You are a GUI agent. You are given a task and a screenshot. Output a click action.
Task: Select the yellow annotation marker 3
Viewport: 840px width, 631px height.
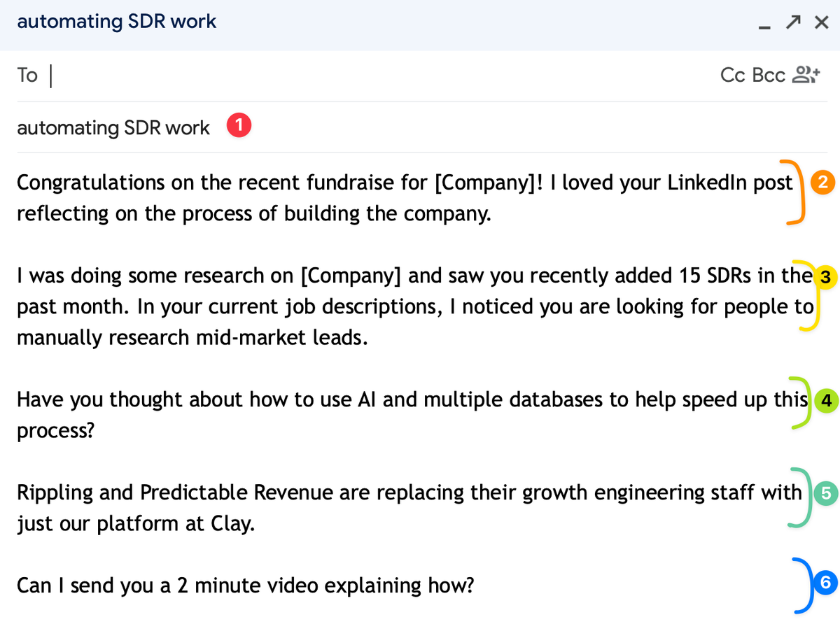pyautogui.click(x=825, y=277)
